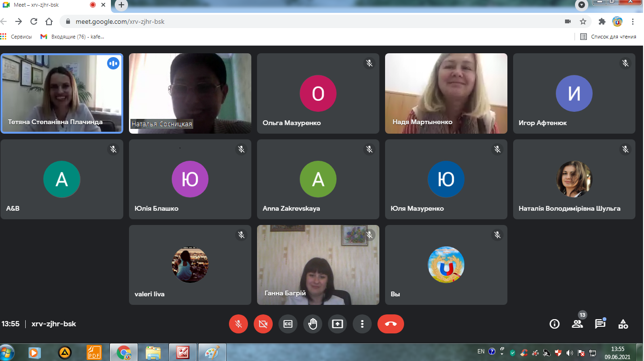
Task: Open the Входящие (76) Gmail bookmark
Action: pyautogui.click(x=72, y=37)
